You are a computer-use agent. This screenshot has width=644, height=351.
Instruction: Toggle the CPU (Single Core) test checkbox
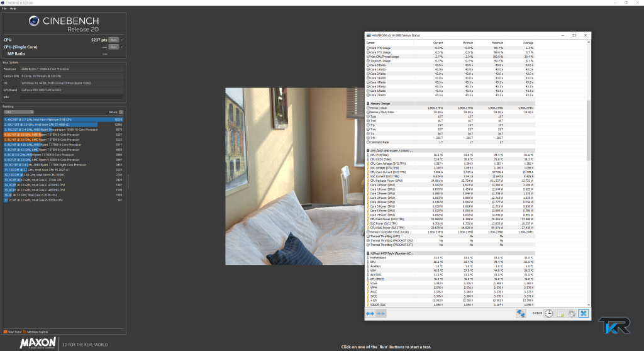click(x=122, y=47)
